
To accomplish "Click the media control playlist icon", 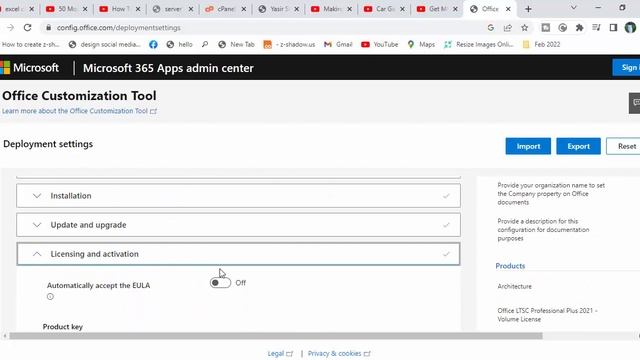I will (596, 28).
